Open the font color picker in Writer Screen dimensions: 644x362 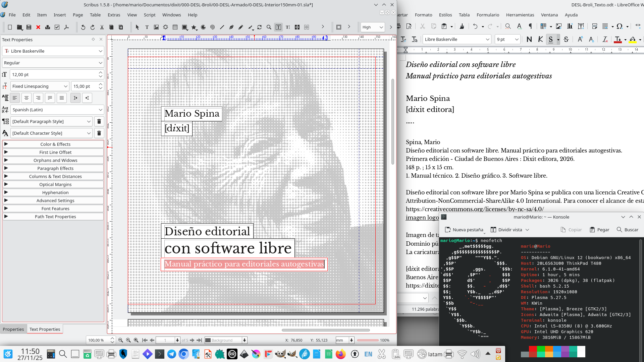coord(625,40)
